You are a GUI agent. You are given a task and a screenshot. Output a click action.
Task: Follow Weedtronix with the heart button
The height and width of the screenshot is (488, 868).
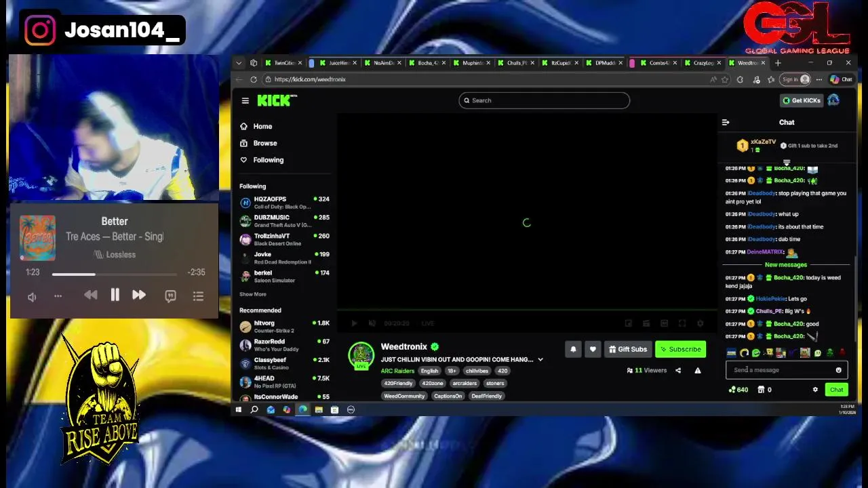pos(593,349)
